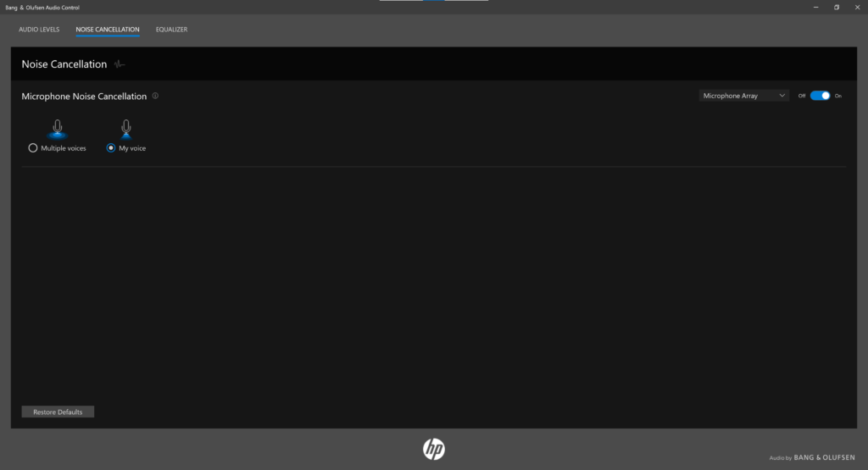The height and width of the screenshot is (470, 868).
Task: Click the HP logo at the bottom
Action: [x=434, y=449]
